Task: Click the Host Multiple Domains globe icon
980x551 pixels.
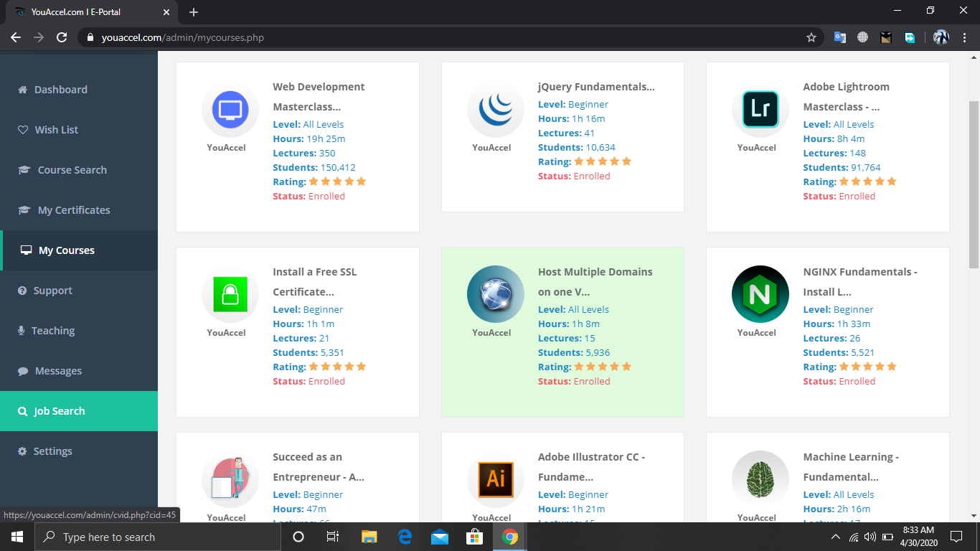Action: coord(495,294)
